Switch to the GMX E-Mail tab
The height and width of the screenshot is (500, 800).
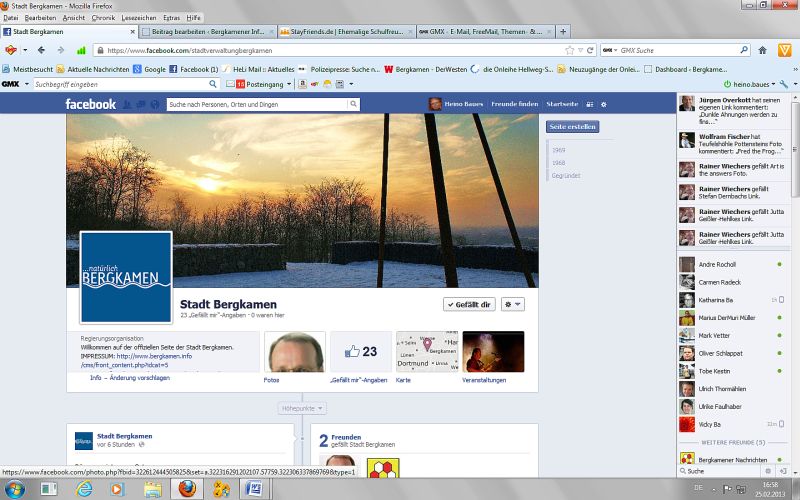pos(485,32)
